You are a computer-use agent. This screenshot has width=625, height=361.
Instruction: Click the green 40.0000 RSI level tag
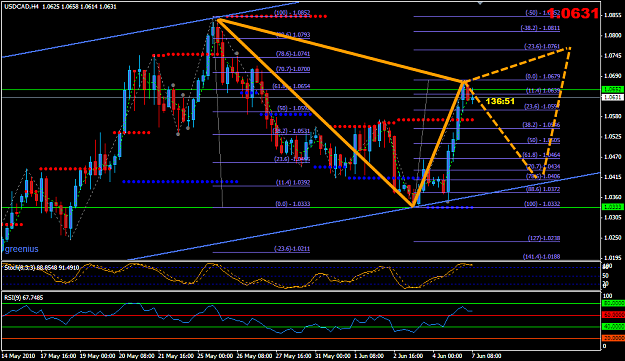click(x=613, y=327)
